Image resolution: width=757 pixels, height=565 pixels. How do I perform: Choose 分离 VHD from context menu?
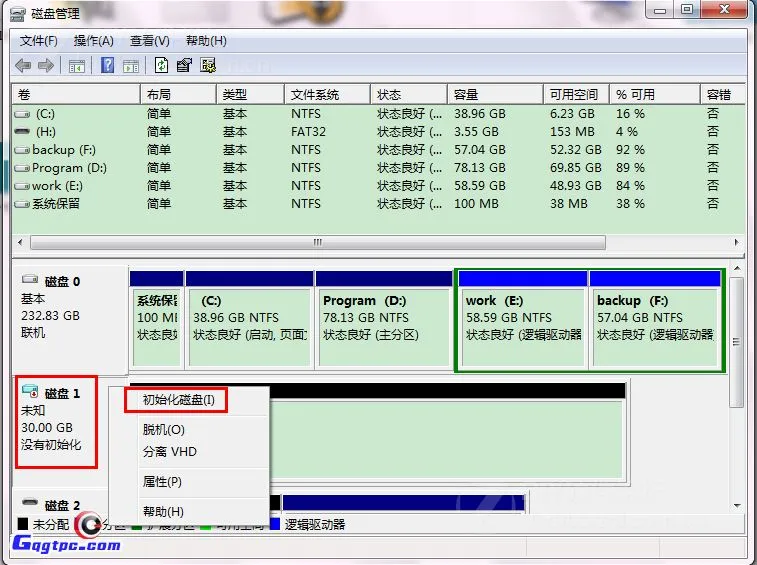[x=169, y=452]
